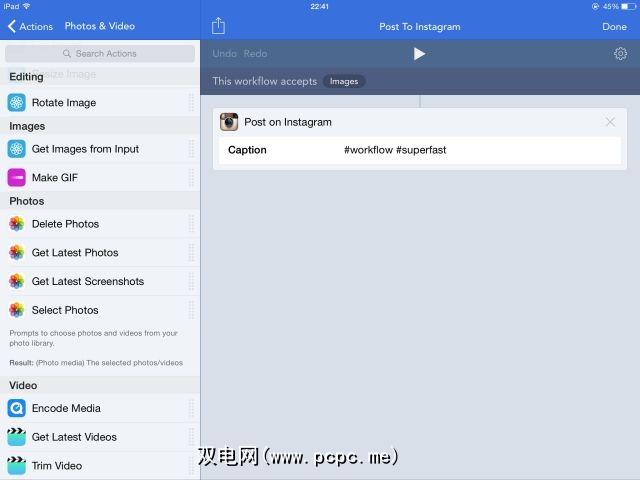Click the Get Images from Input icon
This screenshot has height=480, width=640.
pos(17,149)
